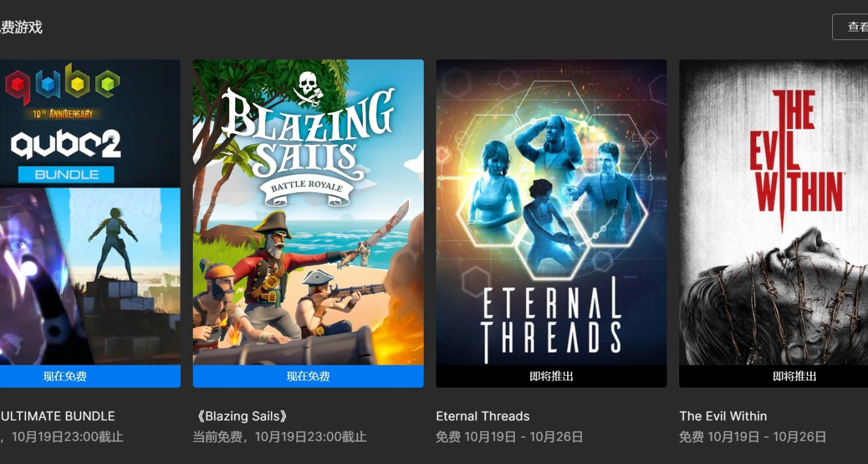Open the Eternal Threads title link

[x=483, y=416]
